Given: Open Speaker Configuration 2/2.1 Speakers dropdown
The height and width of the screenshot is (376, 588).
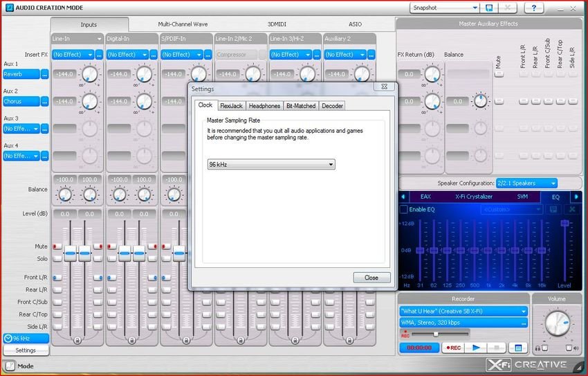Looking at the screenshot, I should (x=527, y=183).
